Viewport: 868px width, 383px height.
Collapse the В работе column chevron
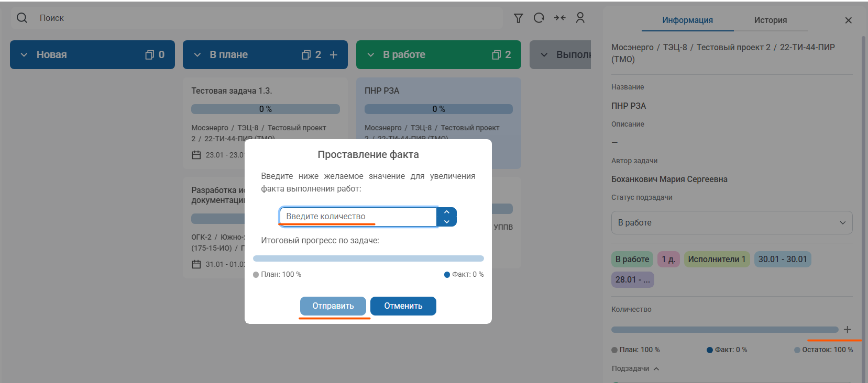[x=371, y=55]
